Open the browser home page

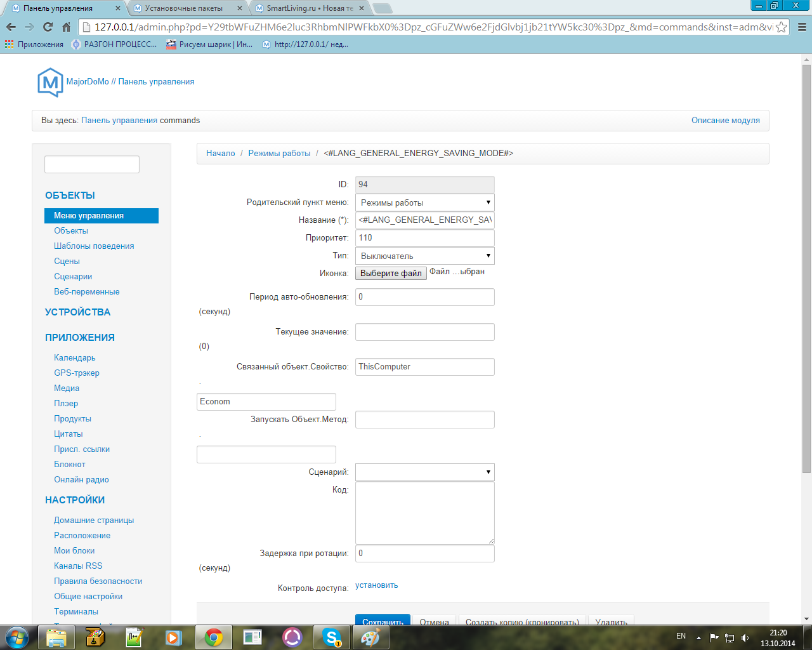66,27
